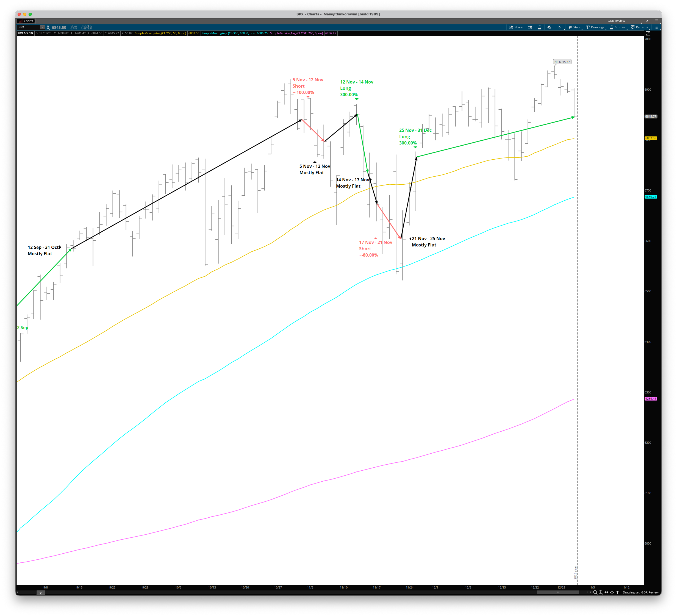Open the Studies menu
The height and width of the screenshot is (616, 677).
tap(617, 27)
